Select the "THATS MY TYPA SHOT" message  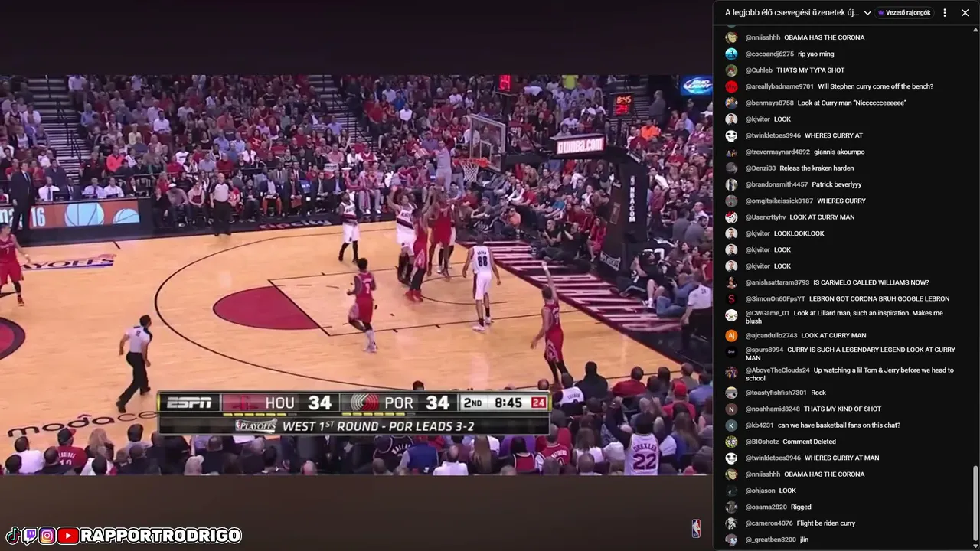coord(811,70)
